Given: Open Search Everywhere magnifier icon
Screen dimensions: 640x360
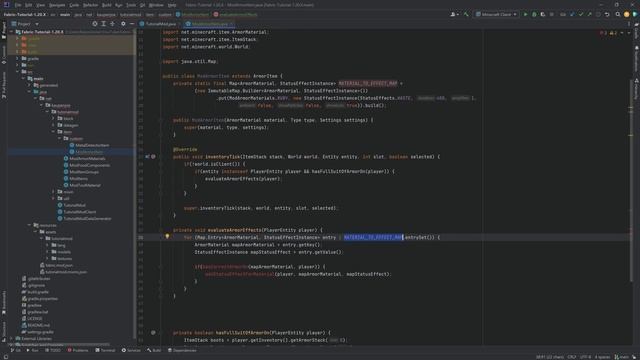Looking at the screenshot, I should 618,14.
